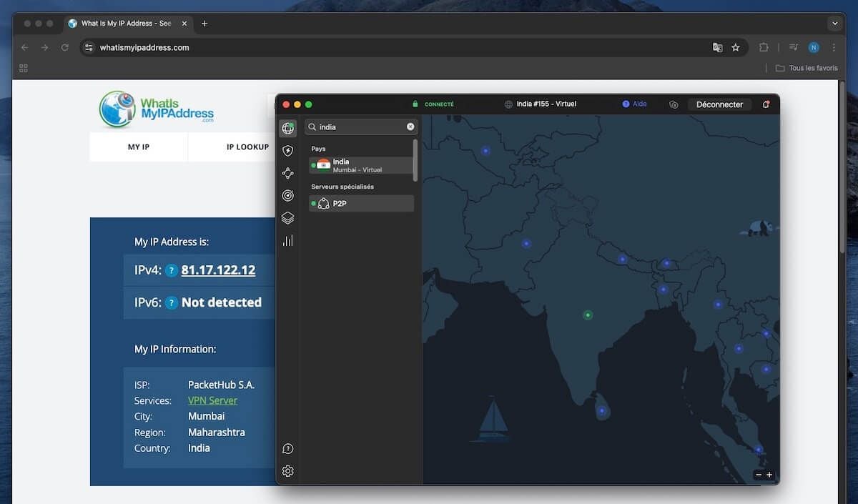This screenshot has height=504, width=858.
Task: Open Meshnet icon in NordVPN sidebar
Action: [287, 173]
